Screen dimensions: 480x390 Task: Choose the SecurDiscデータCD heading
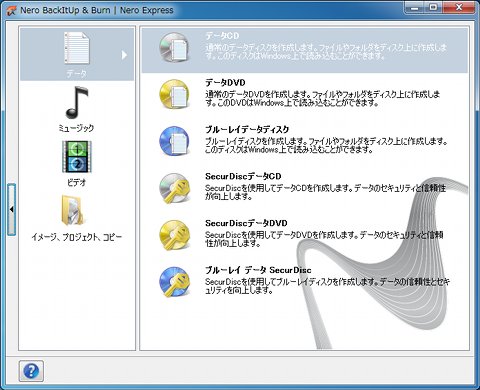[243, 176]
